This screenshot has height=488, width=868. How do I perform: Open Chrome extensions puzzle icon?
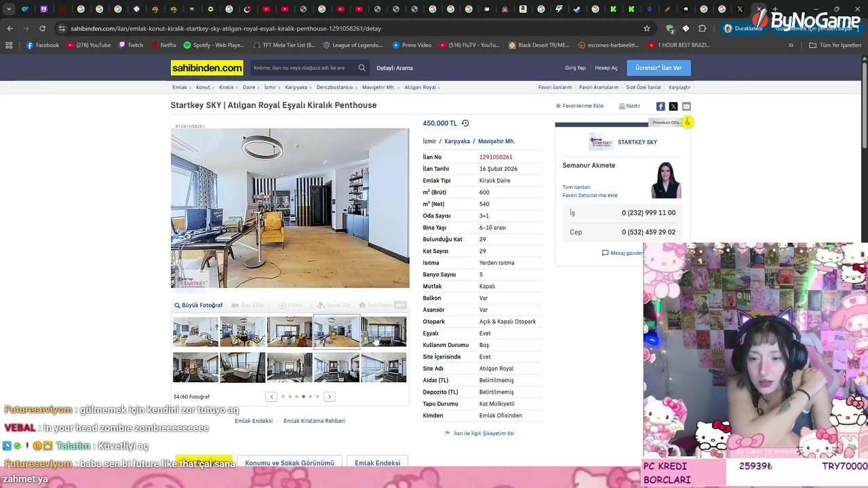[x=703, y=28]
